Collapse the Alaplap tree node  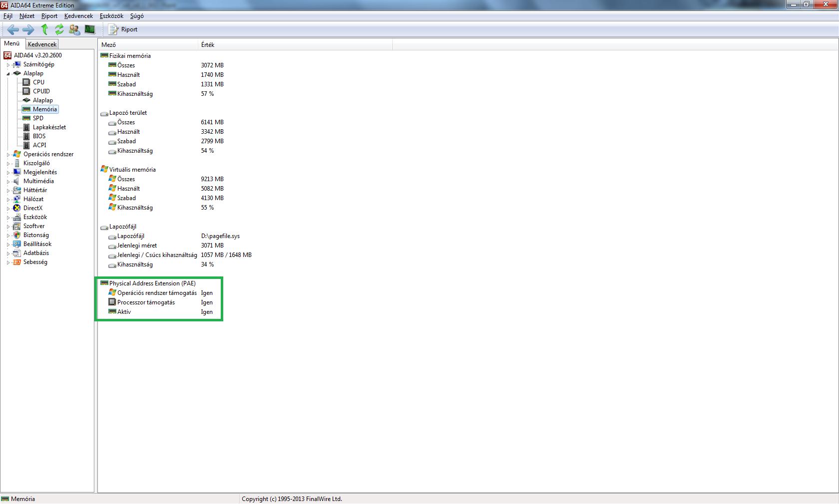[8, 74]
